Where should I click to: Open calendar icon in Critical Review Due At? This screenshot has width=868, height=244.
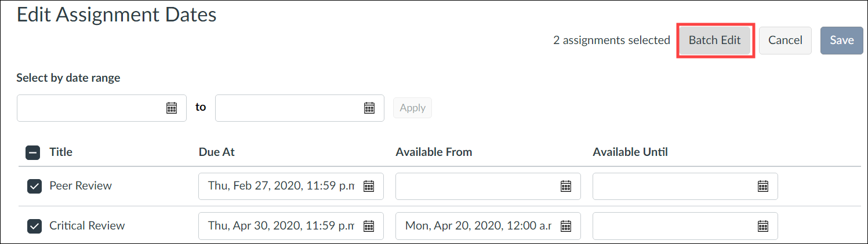369,226
